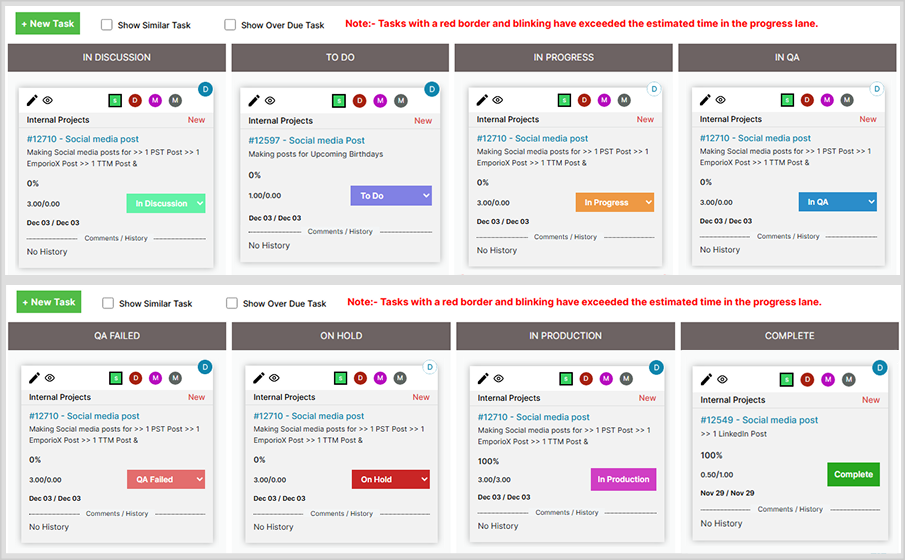
Task: Select the QA FAILED lane header
Action: [x=117, y=335]
